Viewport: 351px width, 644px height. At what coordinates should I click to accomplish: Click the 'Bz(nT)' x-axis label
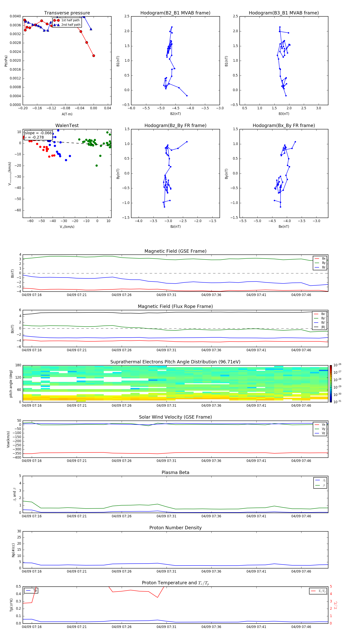[x=175, y=227]
